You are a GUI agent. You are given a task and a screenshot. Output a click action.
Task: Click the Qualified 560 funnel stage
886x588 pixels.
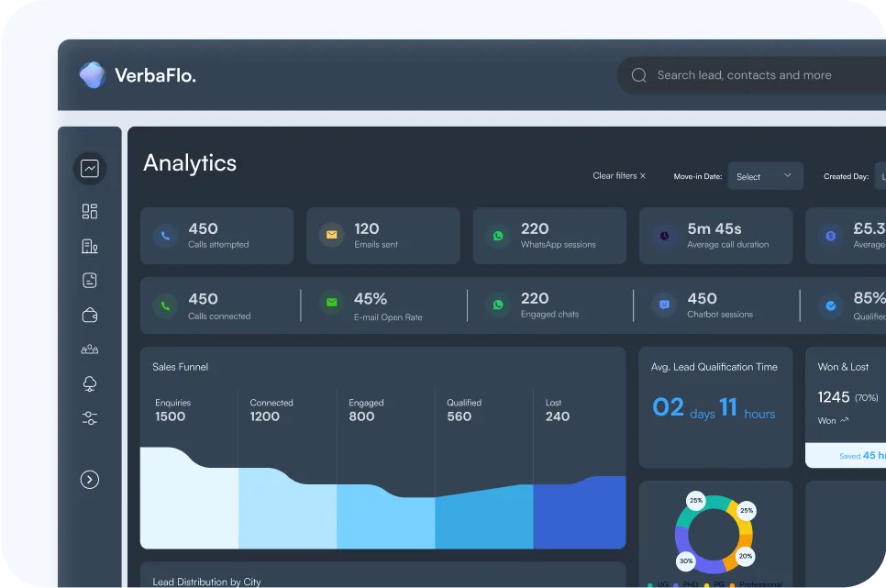(464, 410)
